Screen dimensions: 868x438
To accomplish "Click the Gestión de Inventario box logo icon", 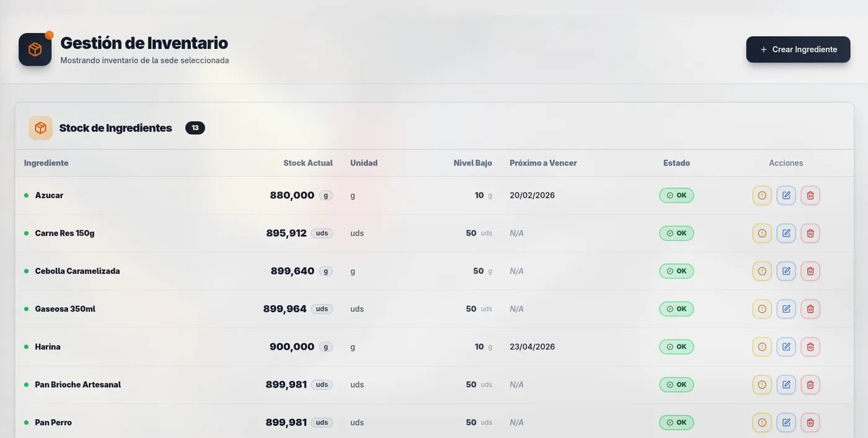I will [x=35, y=50].
